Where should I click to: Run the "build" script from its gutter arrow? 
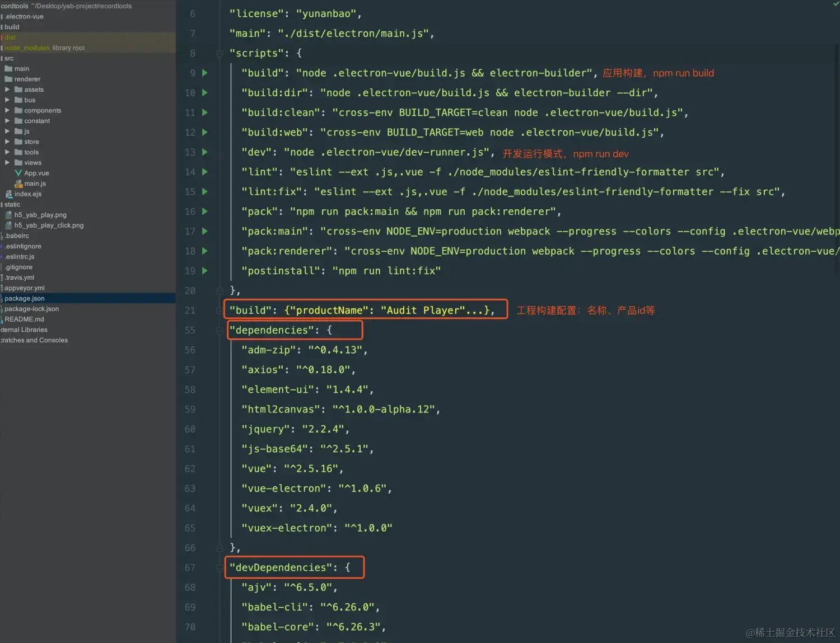(204, 73)
